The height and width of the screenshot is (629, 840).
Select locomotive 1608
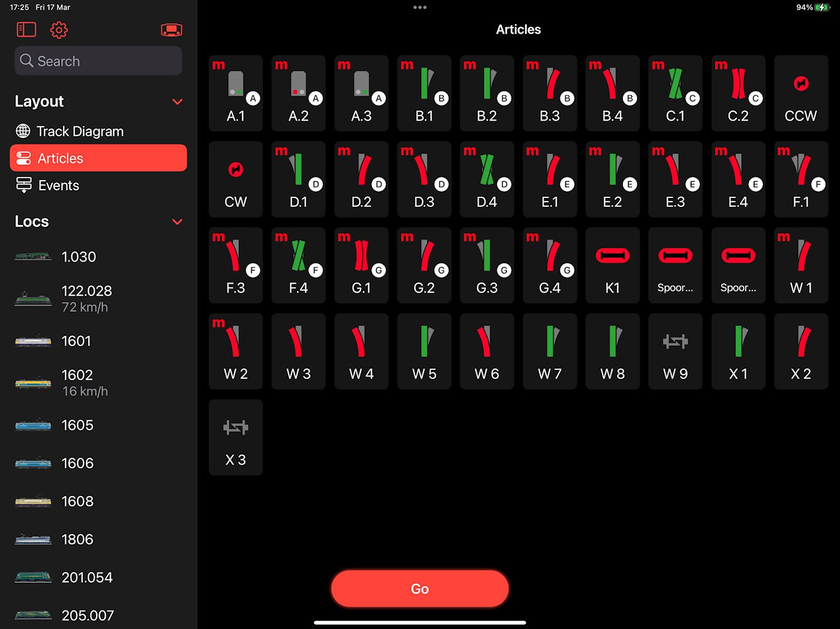tap(98, 501)
